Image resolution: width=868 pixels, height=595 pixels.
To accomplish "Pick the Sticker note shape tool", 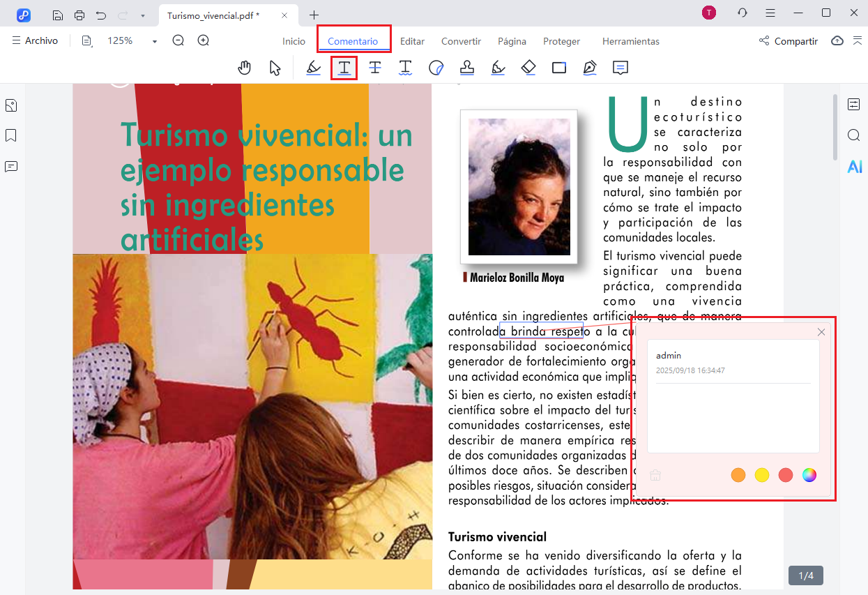I will [x=436, y=68].
